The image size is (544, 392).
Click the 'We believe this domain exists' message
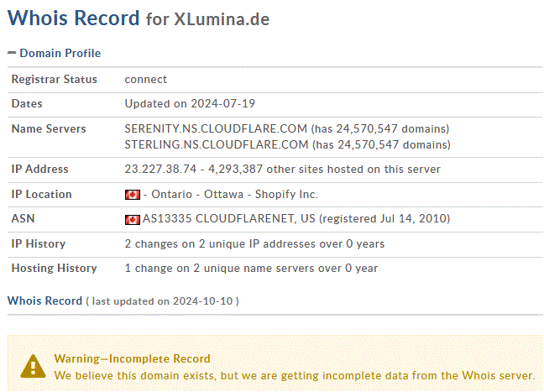(295, 376)
